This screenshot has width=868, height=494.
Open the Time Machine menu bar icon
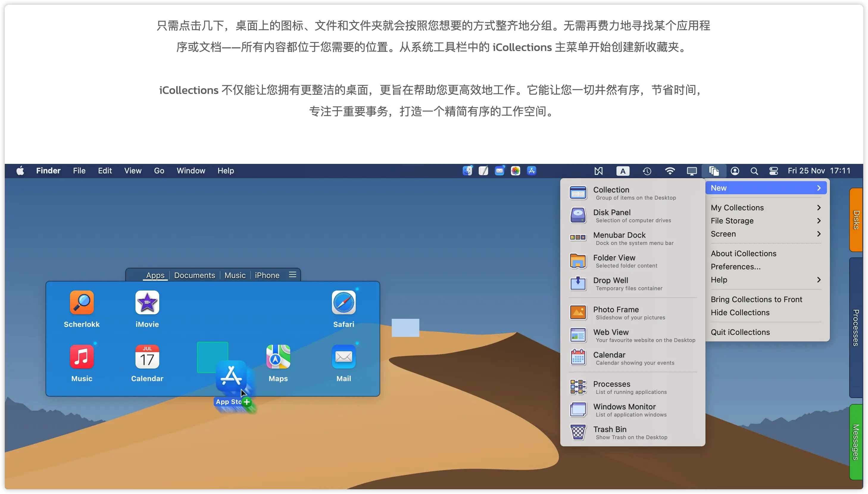point(647,171)
